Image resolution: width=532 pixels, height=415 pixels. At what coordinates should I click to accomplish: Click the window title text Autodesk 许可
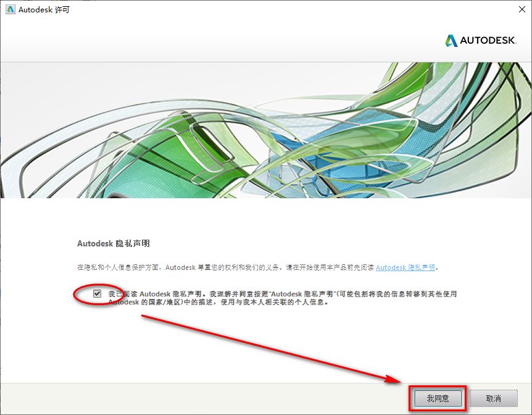click(x=40, y=9)
